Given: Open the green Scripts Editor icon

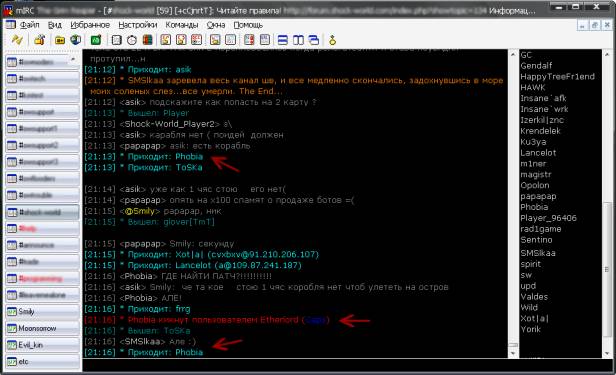Looking at the screenshot, I should point(96,40).
